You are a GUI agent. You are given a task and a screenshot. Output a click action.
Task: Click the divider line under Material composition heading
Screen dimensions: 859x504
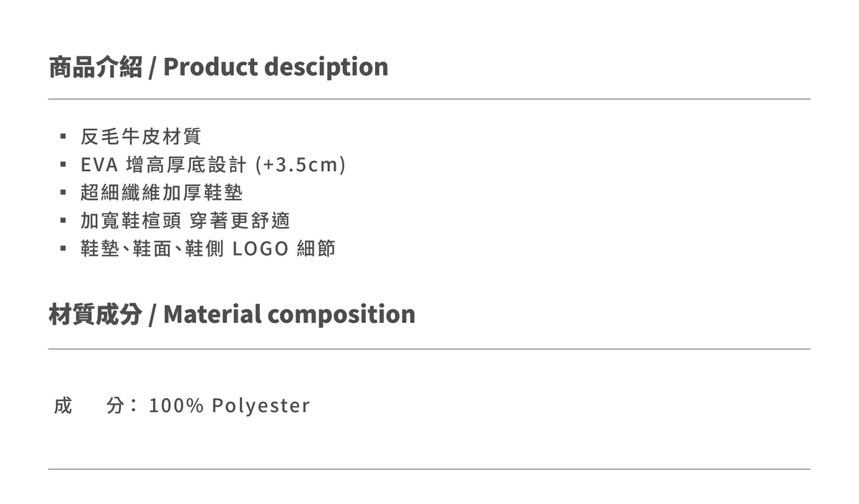[x=429, y=349]
